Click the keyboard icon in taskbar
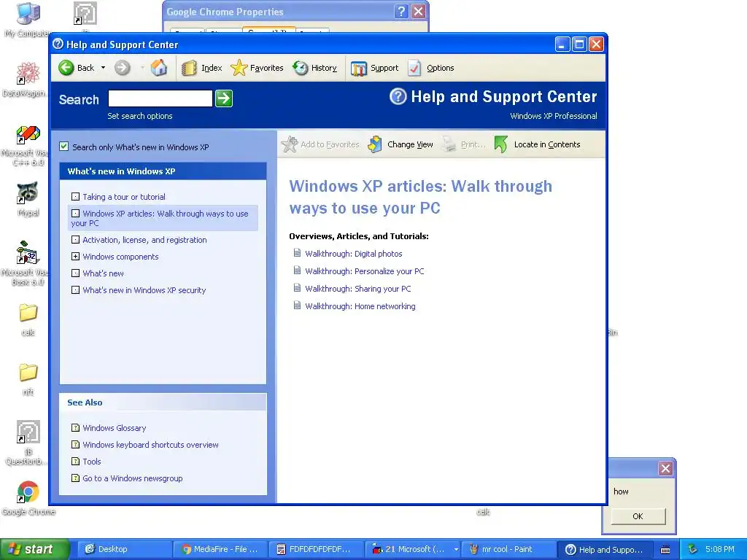The image size is (747, 560). [x=665, y=550]
